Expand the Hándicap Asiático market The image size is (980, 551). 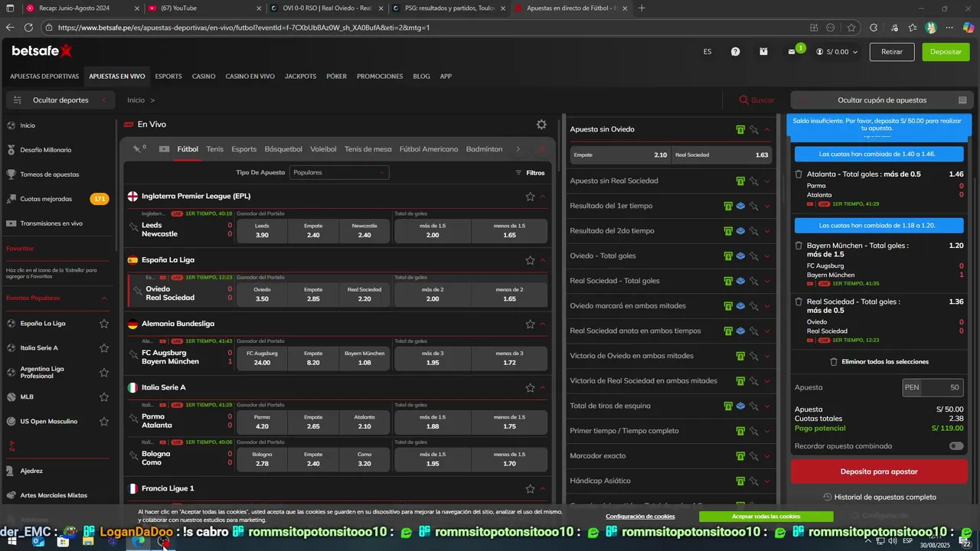coord(767,481)
